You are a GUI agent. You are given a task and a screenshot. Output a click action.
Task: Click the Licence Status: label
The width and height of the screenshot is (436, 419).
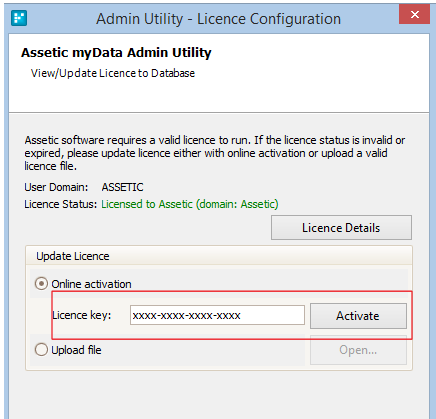pyautogui.click(x=60, y=204)
